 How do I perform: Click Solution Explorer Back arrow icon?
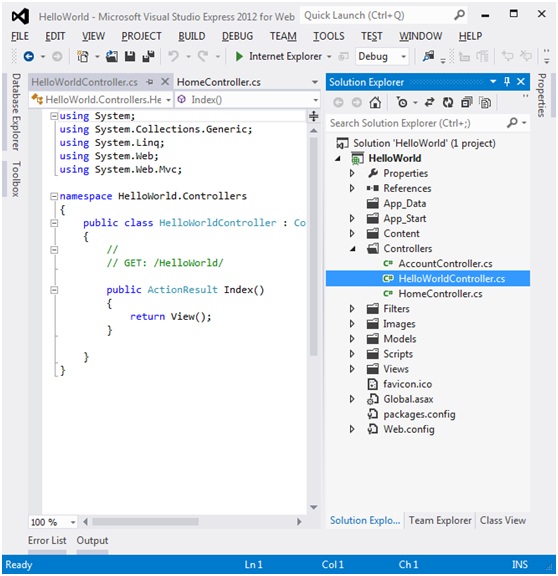[x=338, y=102]
